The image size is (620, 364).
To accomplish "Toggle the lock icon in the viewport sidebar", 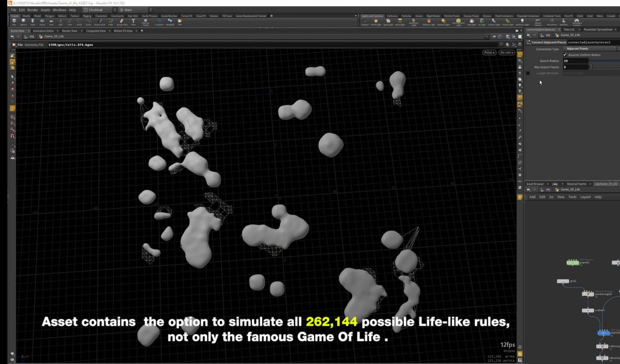I will click(x=520, y=67).
